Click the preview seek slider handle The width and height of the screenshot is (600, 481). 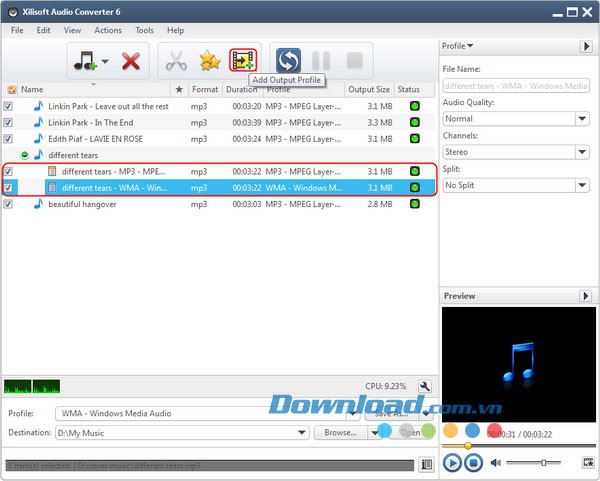click(x=468, y=445)
